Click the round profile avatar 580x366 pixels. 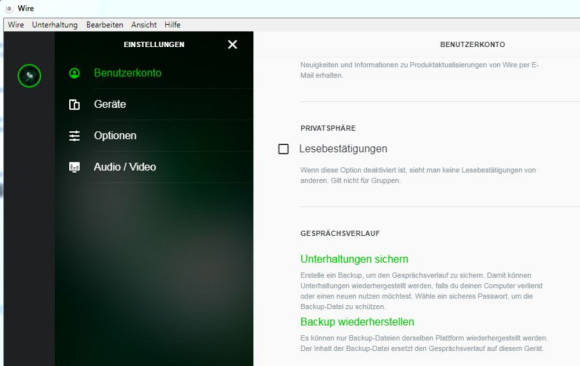[29, 76]
